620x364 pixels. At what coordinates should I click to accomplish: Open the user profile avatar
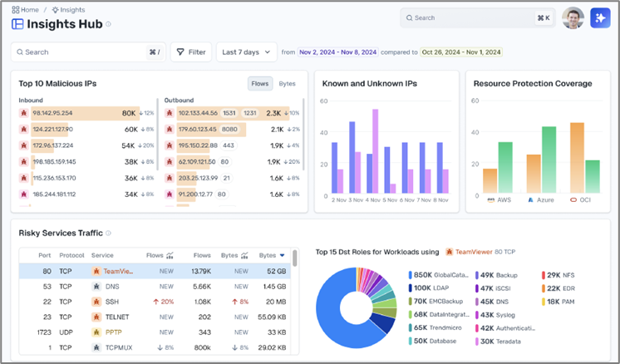coord(573,18)
